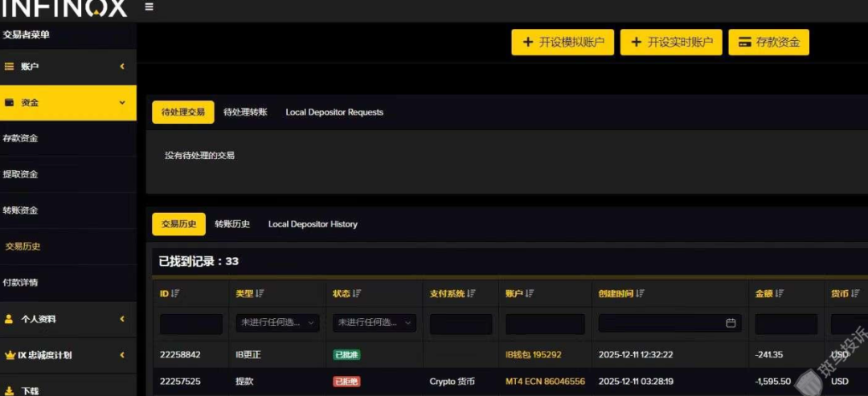Click the hamburger menu icon
Viewport: 868px width, 396px height.
tap(149, 7)
